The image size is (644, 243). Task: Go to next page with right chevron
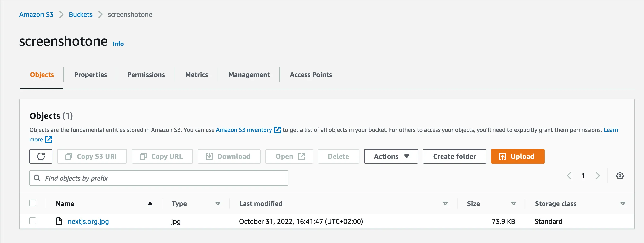[598, 176]
